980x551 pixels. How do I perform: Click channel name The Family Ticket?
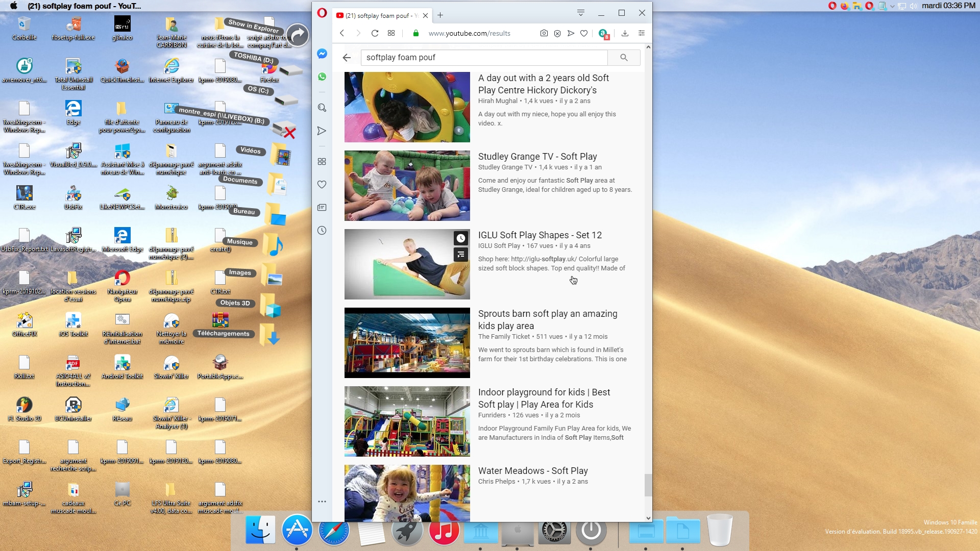(x=504, y=337)
